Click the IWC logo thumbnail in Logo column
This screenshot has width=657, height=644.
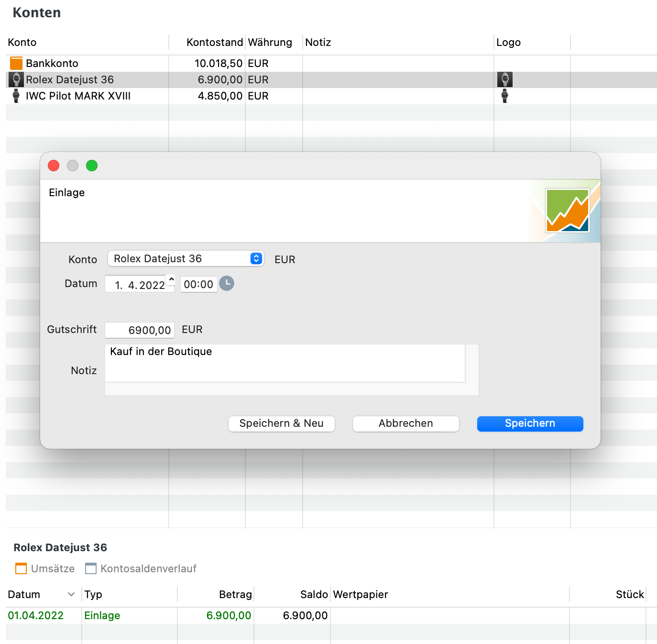coord(505,96)
